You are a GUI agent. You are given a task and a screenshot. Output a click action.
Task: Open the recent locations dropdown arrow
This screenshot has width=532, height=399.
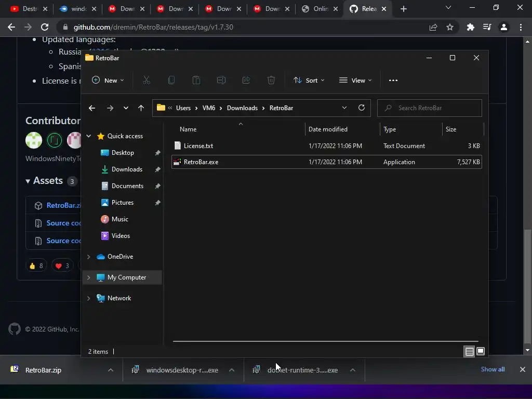pos(126,108)
